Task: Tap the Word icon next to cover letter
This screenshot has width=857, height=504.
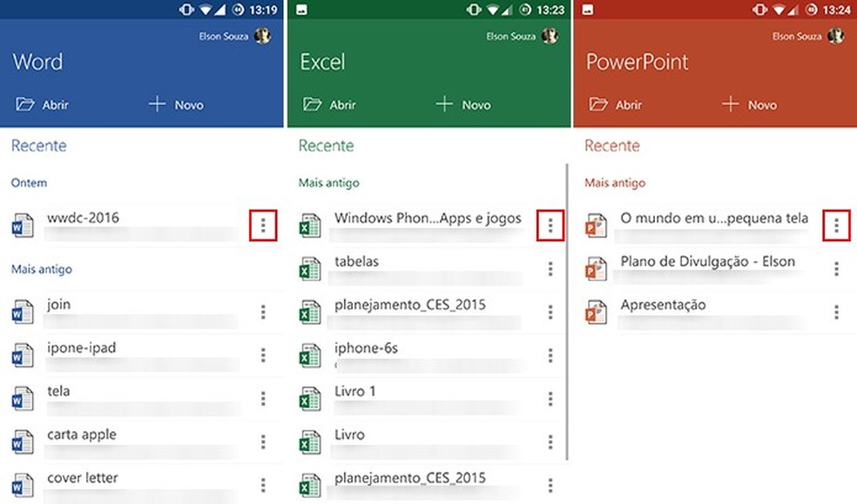Action: [x=23, y=485]
